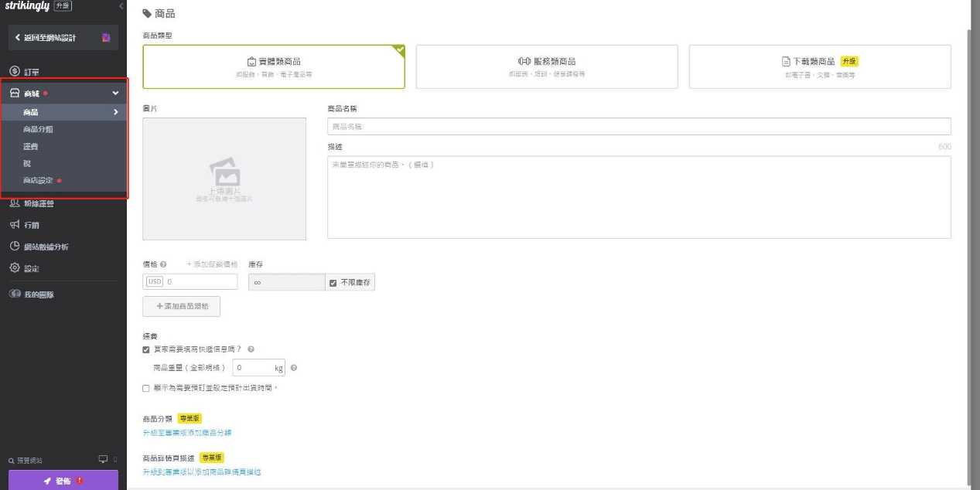Disable the 買家需要填寫快遞信息嗎 checkbox
This screenshot has width=980, height=490.
tap(147, 349)
